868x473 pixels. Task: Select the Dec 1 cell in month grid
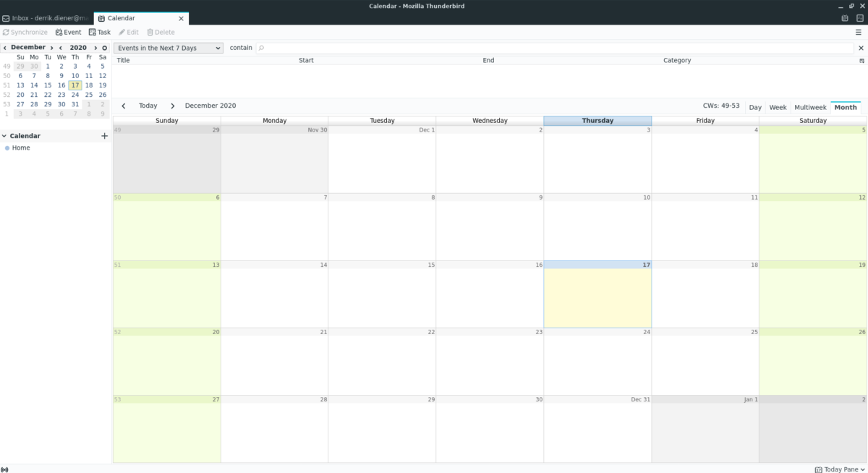pyautogui.click(x=382, y=159)
